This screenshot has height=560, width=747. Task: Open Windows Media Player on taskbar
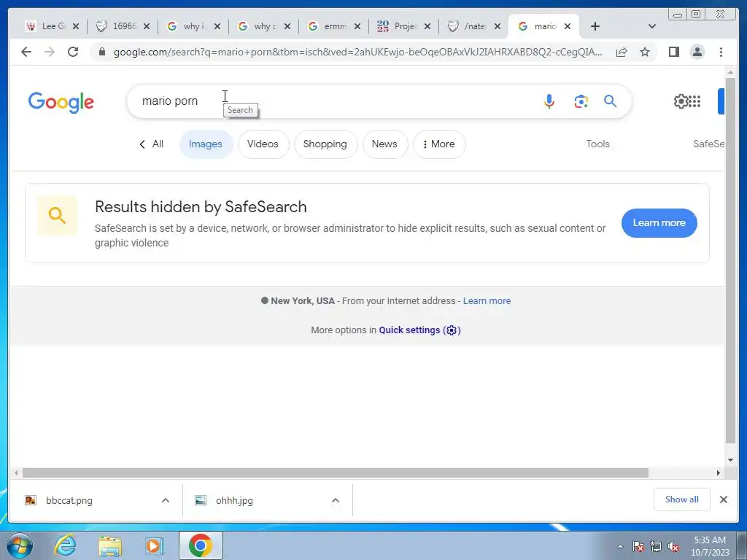click(154, 545)
